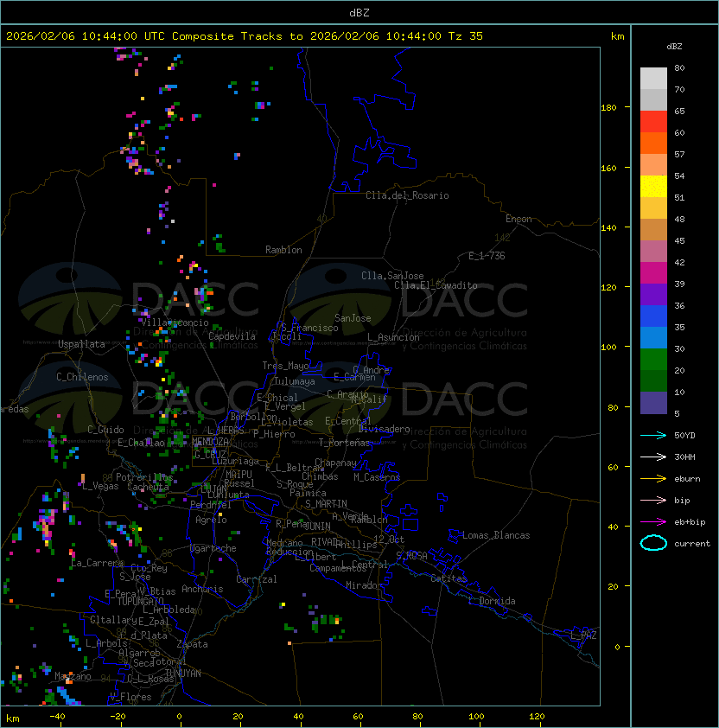Click the 'TUPUNGATO' map label
This screenshot has width=719, height=728.
(140, 601)
